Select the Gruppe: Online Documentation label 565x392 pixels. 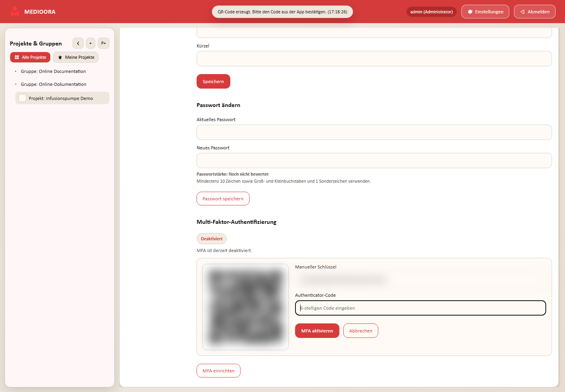53,71
